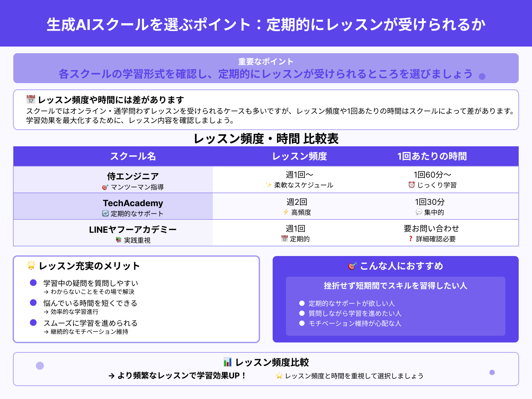Click the white bullet beside 定期的なサポートが欲しい人
532x399 pixels.
tap(302, 303)
